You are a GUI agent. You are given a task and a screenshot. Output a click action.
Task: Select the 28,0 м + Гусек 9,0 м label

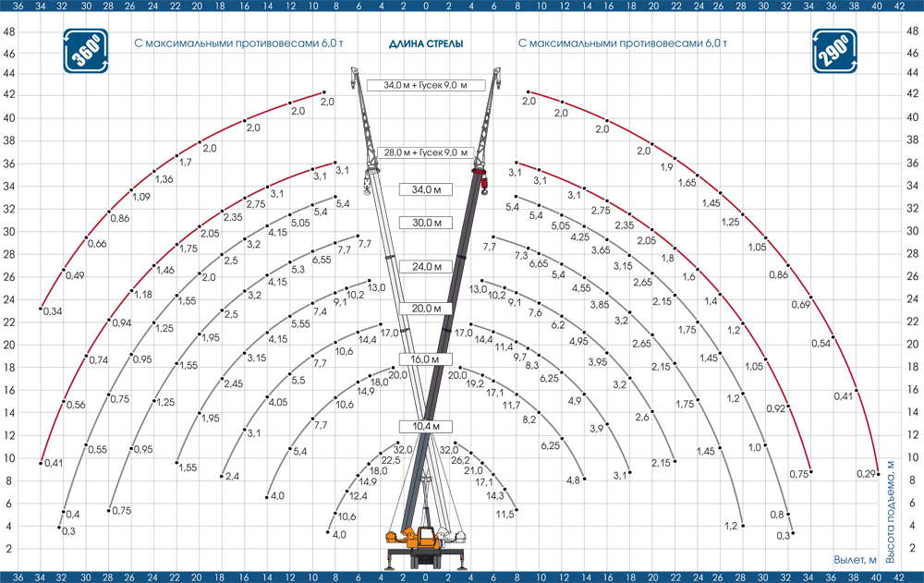[425, 152]
